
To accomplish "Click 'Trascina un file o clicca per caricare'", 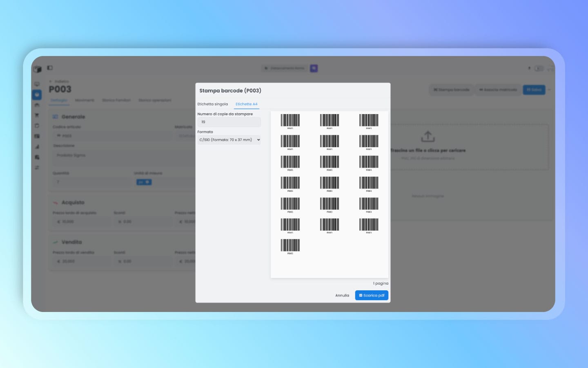I will (428, 150).
